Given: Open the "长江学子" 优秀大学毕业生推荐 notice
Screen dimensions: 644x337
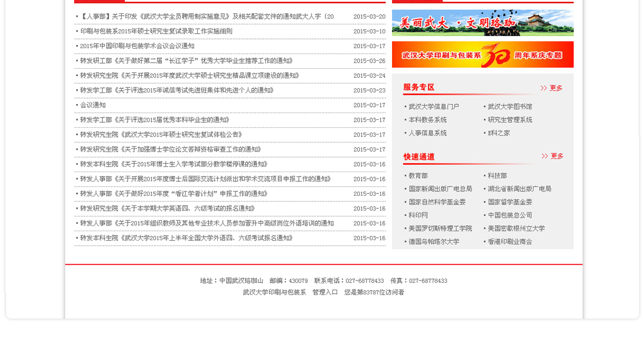Looking at the screenshot, I should (186, 61).
